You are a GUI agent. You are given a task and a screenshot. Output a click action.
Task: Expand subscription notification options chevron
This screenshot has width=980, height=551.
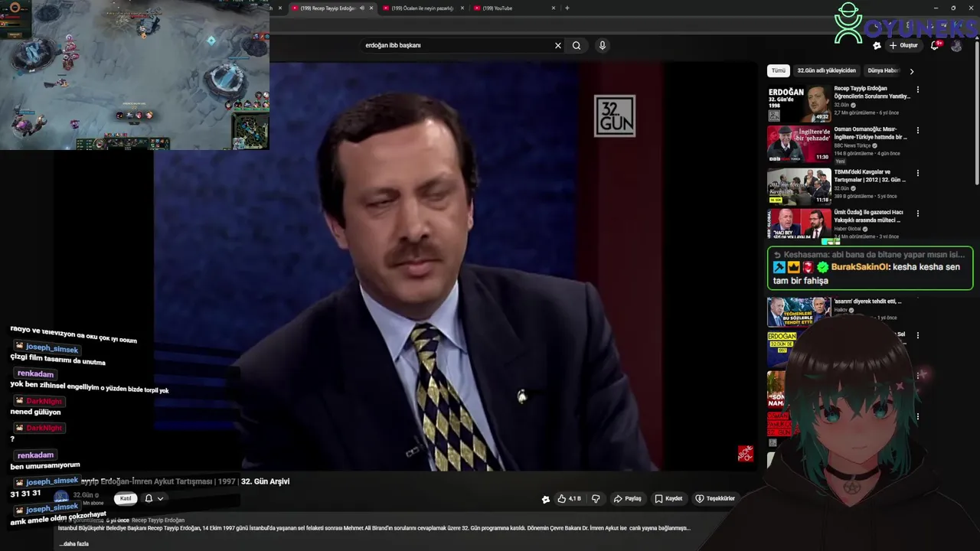160,498
